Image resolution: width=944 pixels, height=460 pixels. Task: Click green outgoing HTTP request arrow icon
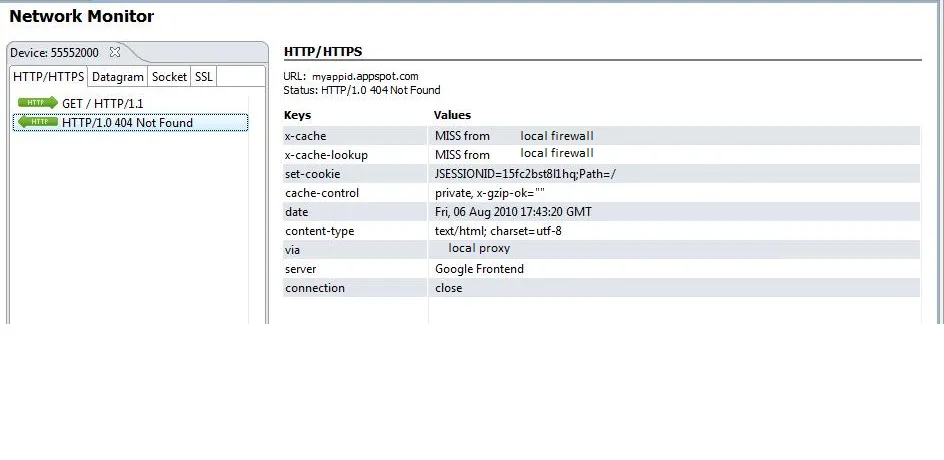coord(37,103)
